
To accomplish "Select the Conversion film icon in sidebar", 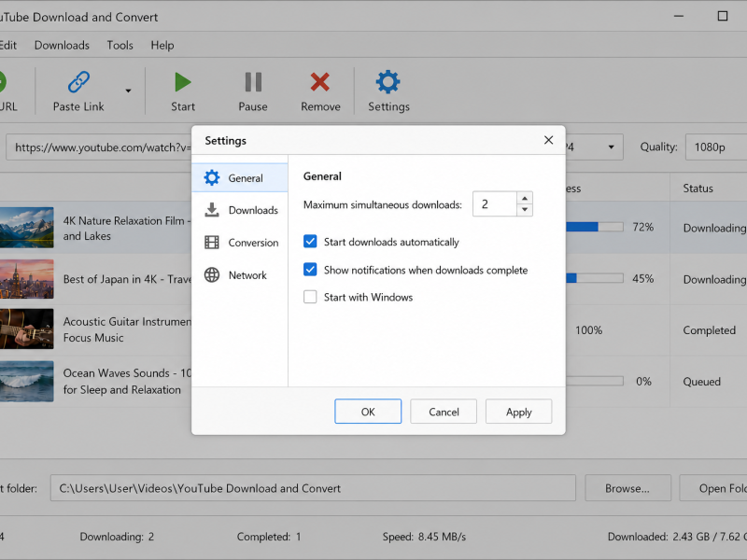I will point(212,243).
